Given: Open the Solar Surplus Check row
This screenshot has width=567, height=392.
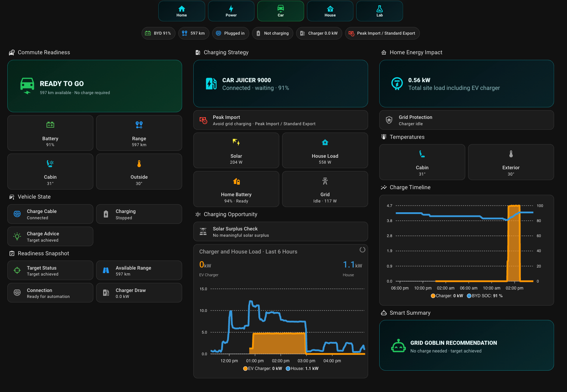Looking at the screenshot, I should (281, 232).
